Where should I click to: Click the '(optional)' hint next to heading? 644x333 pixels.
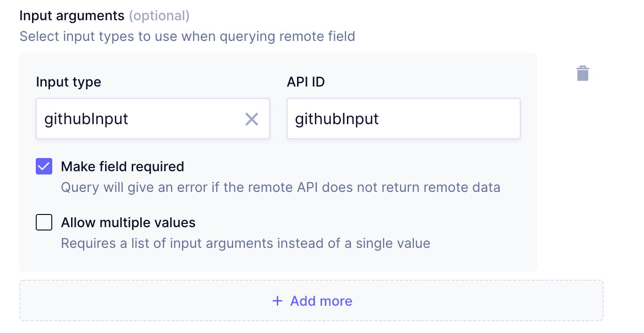159,16
